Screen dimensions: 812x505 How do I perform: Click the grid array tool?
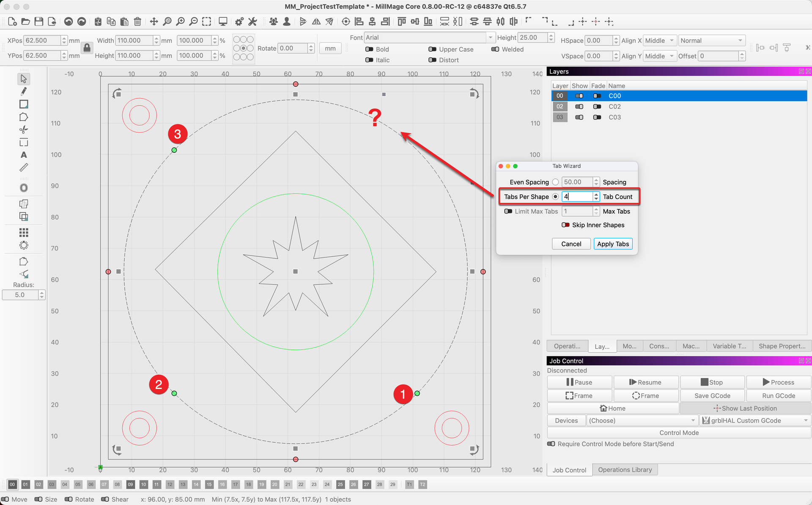pos(24,232)
